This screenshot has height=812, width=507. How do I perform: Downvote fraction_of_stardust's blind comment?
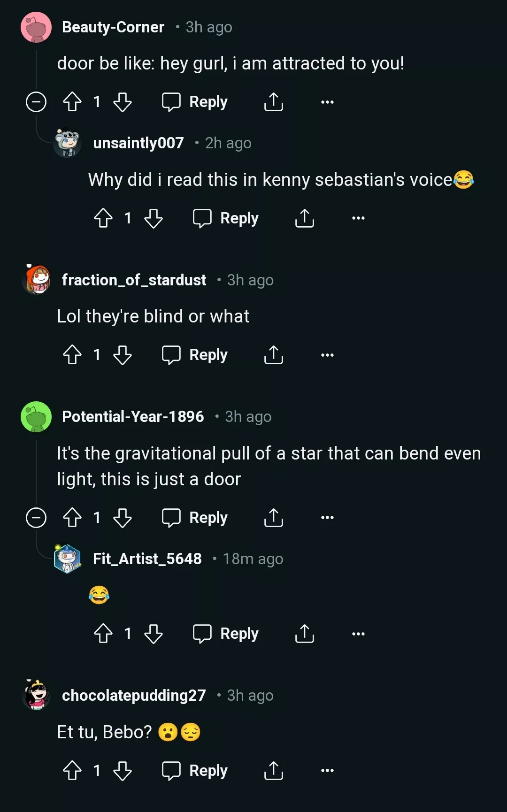tap(123, 355)
